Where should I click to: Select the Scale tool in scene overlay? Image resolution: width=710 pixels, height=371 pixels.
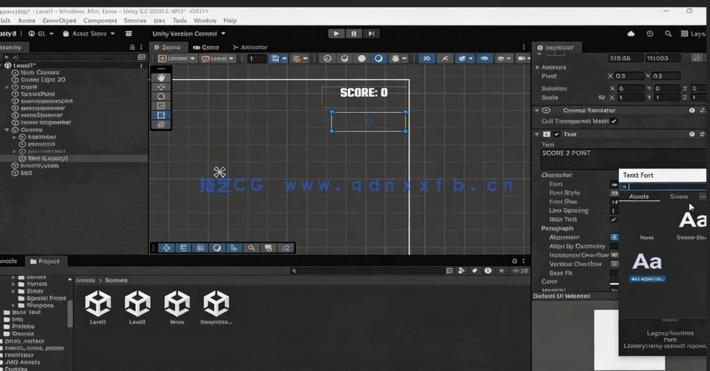(x=161, y=106)
